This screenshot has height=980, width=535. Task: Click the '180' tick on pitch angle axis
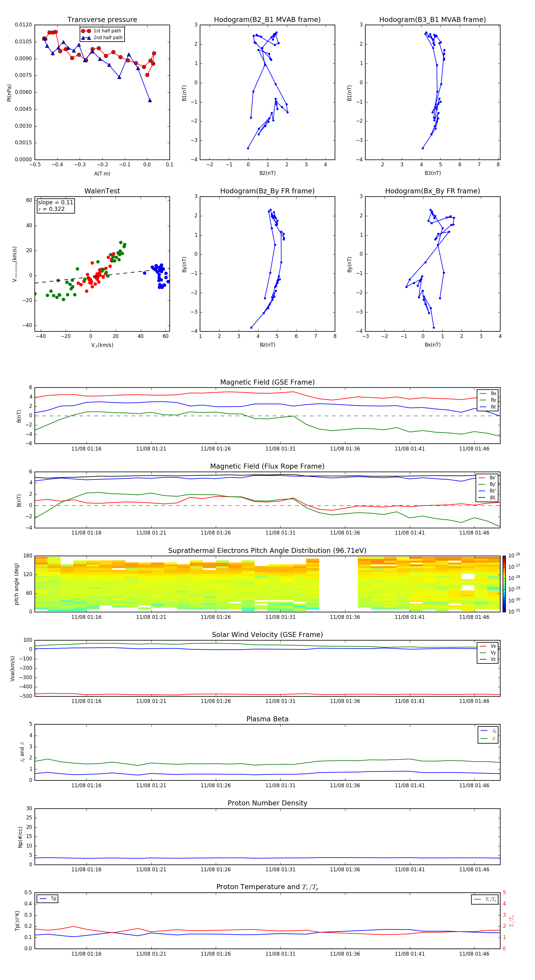(28, 556)
